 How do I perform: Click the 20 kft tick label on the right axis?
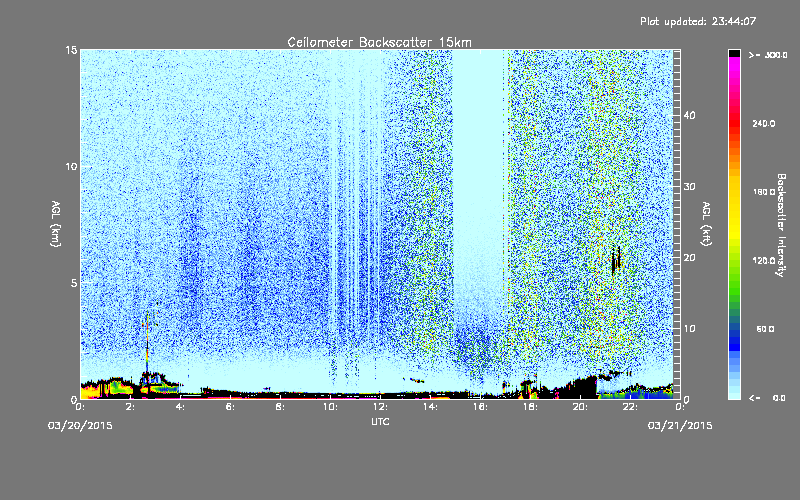[689, 258]
